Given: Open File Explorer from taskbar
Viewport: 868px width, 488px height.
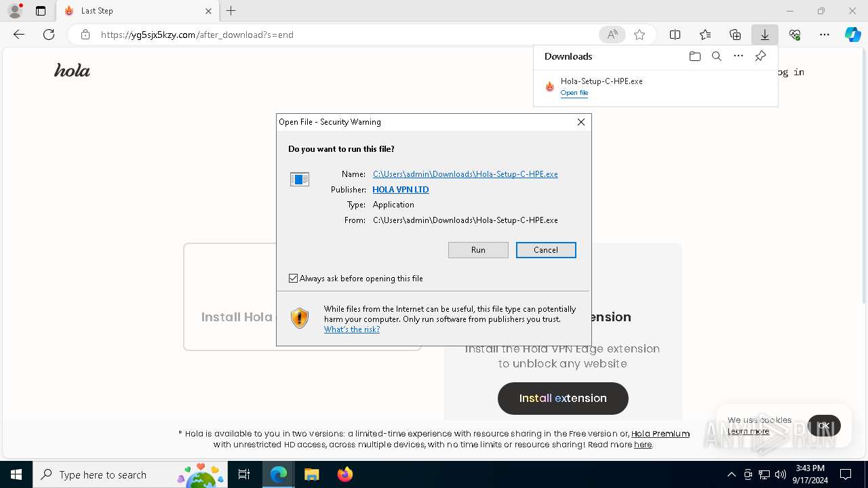Looking at the screenshot, I should pyautogui.click(x=311, y=474).
